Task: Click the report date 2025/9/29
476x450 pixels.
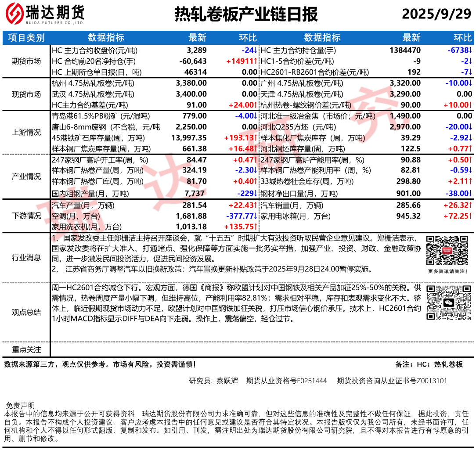Action: (x=436, y=14)
